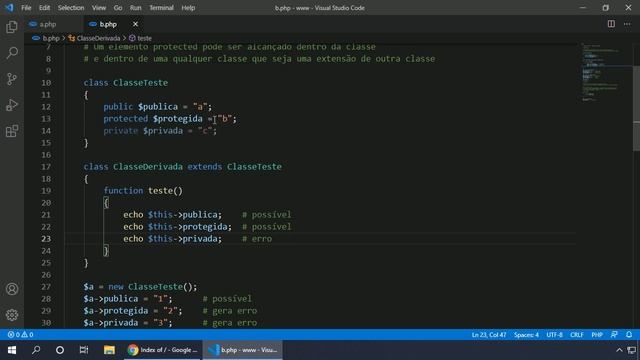Select the b.php editor tab
The image size is (640, 360).
coord(108,24)
